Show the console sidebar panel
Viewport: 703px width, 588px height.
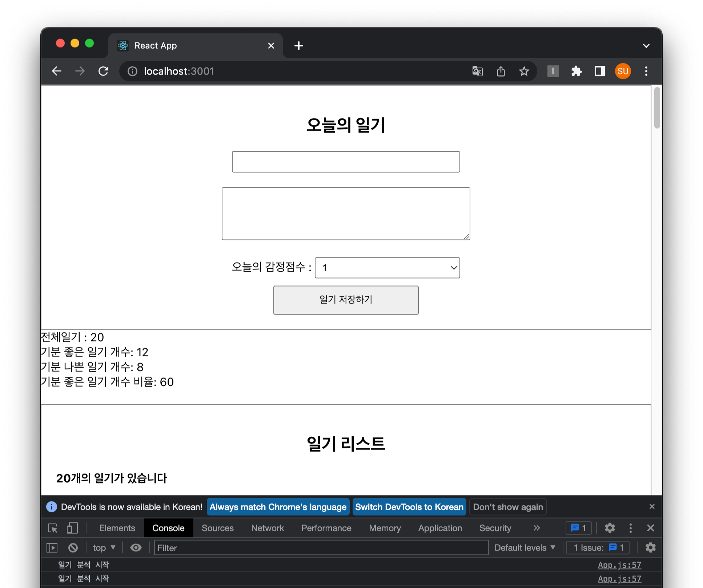coord(52,548)
